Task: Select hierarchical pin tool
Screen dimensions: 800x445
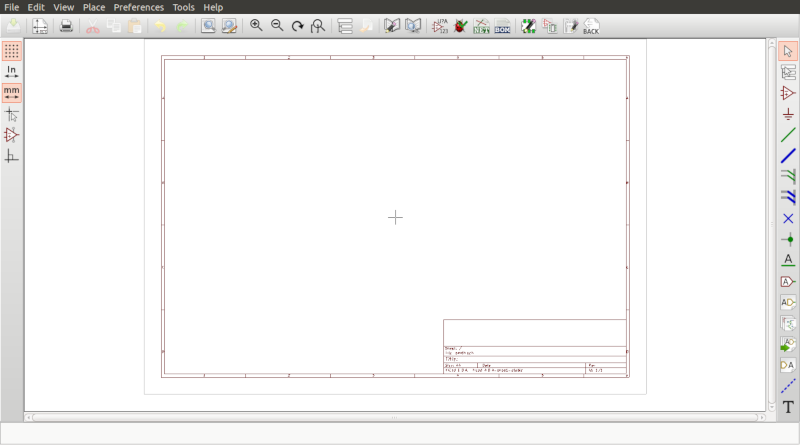Action: point(788,365)
